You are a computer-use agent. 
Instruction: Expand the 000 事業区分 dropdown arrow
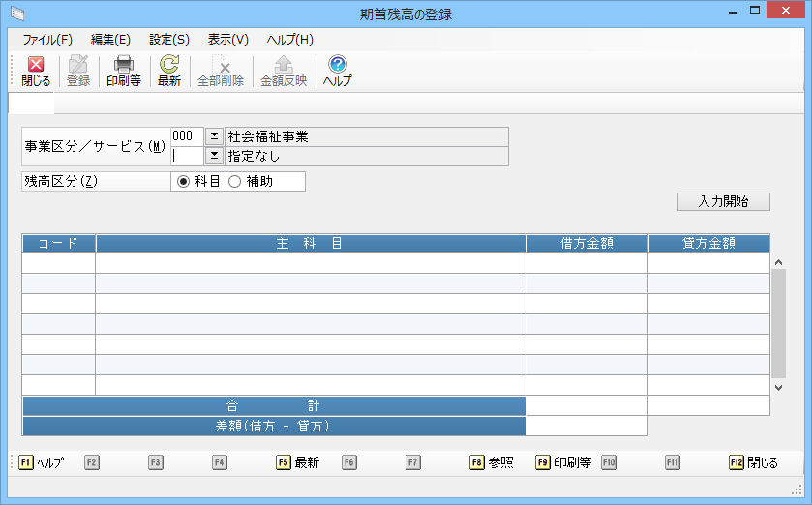pos(214,136)
